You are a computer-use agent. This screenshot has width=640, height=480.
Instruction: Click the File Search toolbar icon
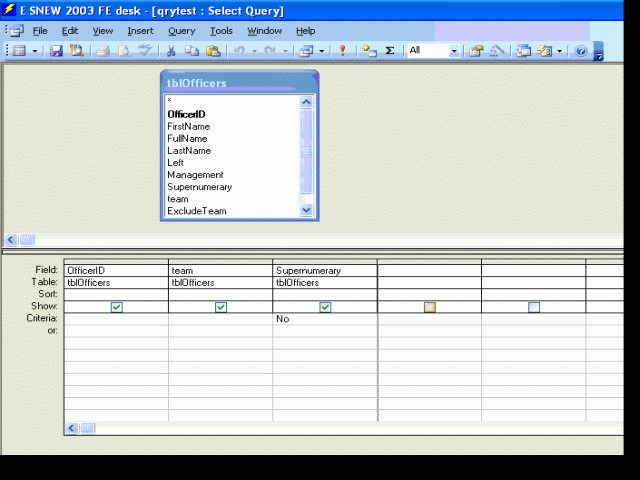click(x=76, y=51)
